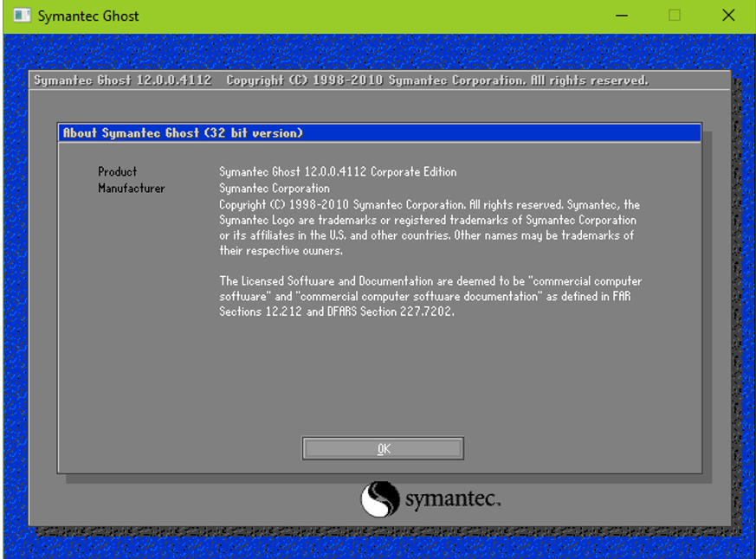Viewport: 756px width, 559px height.
Task: Click the top header 'Symantec Ghost 12.0.0.4112' text
Action: pos(122,80)
